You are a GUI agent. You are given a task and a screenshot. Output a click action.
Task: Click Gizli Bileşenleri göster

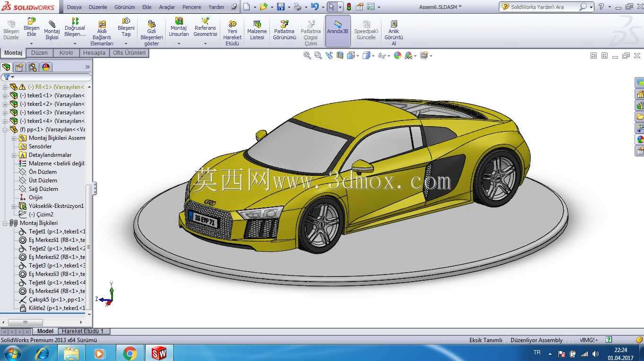pos(152,33)
